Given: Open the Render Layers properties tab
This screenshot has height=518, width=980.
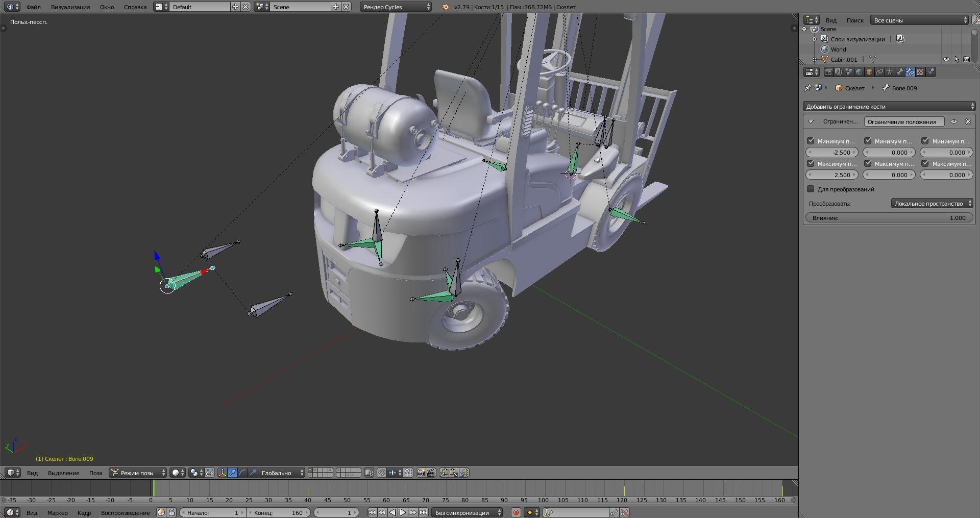Looking at the screenshot, I should click(839, 72).
